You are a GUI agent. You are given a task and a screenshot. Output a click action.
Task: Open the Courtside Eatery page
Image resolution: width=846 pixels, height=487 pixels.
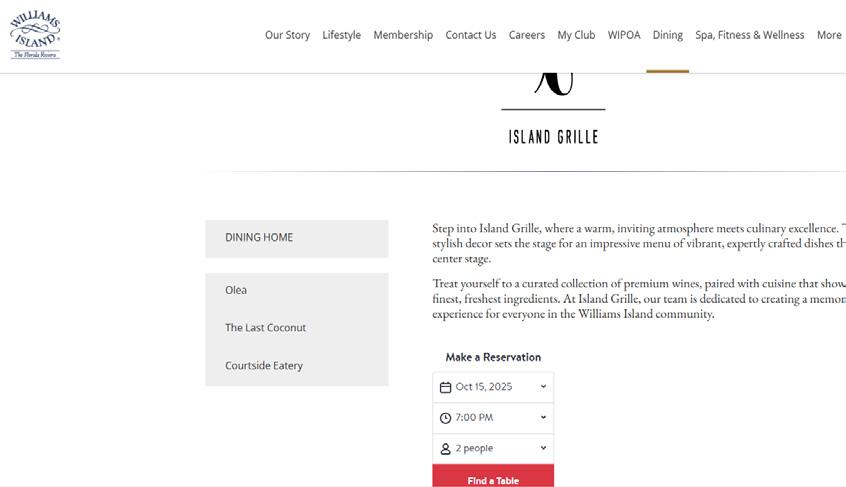tap(264, 366)
